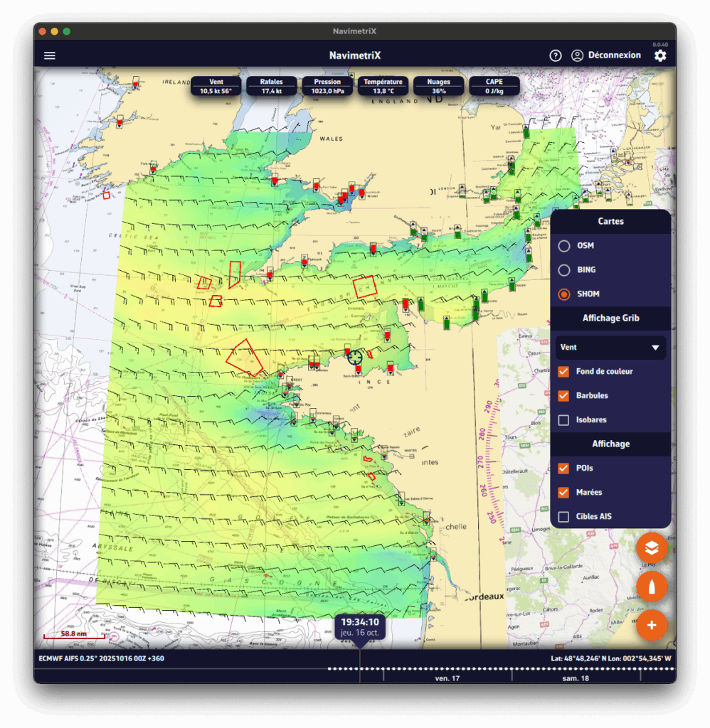Click the blue crosshair position marker
The image size is (710, 728).
[x=354, y=357]
